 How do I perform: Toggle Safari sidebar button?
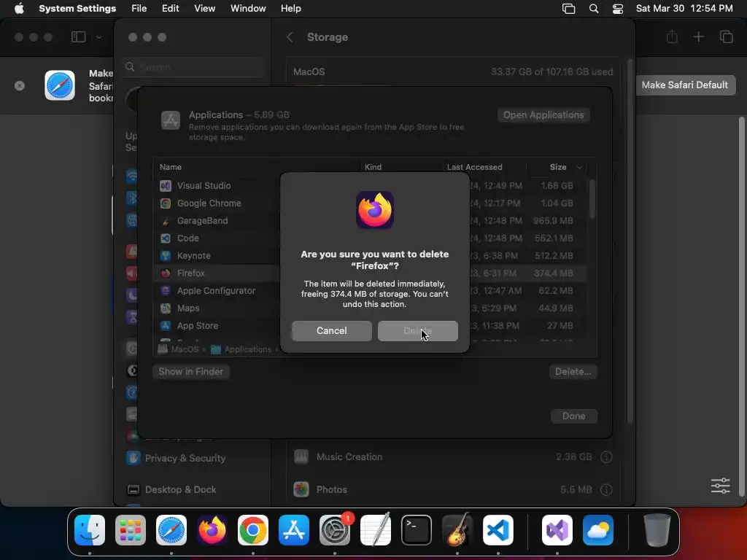coord(79,36)
